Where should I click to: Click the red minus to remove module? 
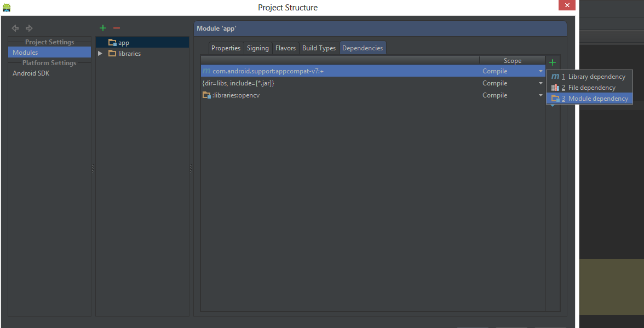(116, 28)
